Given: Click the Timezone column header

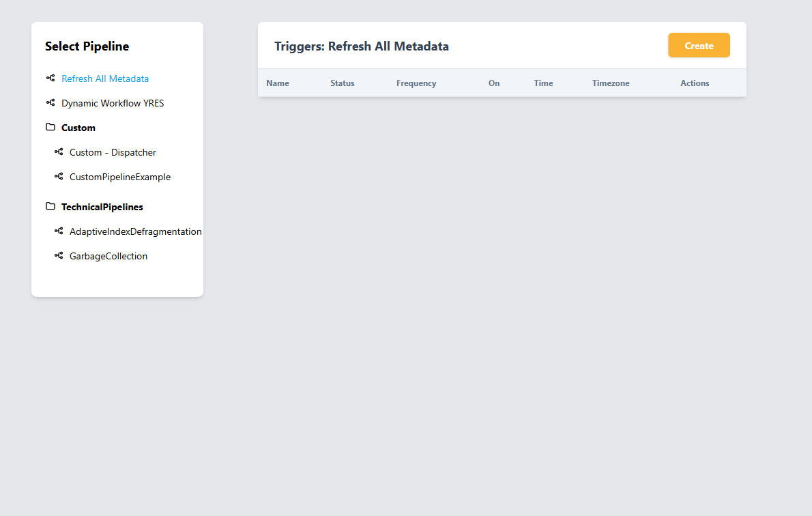Looking at the screenshot, I should click(611, 83).
